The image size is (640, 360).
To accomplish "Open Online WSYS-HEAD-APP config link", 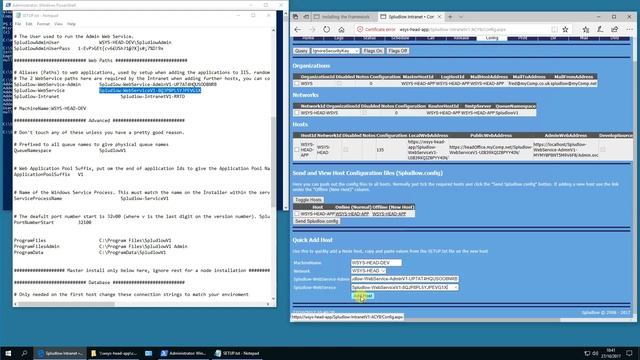I will click(352, 214).
